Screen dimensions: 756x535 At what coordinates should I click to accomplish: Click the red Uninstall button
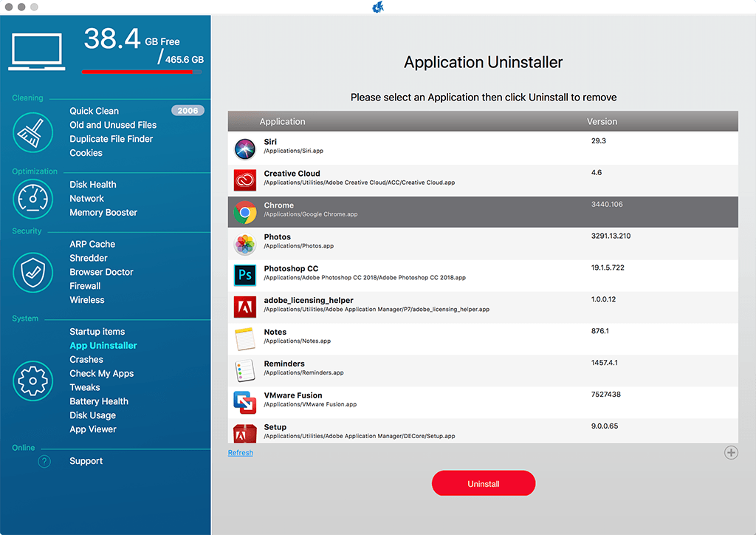pos(483,483)
